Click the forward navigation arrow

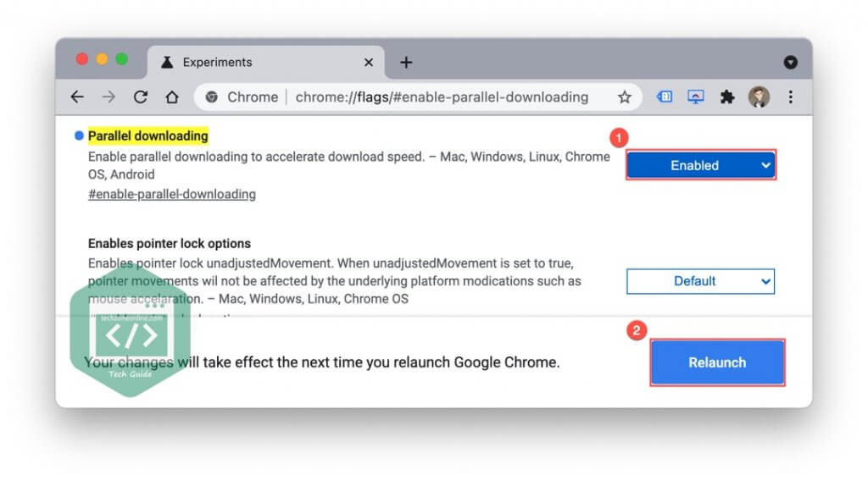point(108,97)
